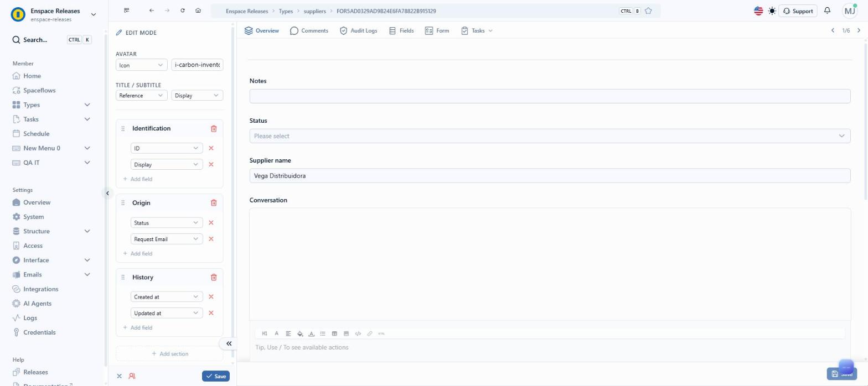The width and height of the screenshot is (868, 386).
Task: Open the ID field dropdown
Action: pyautogui.click(x=167, y=148)
